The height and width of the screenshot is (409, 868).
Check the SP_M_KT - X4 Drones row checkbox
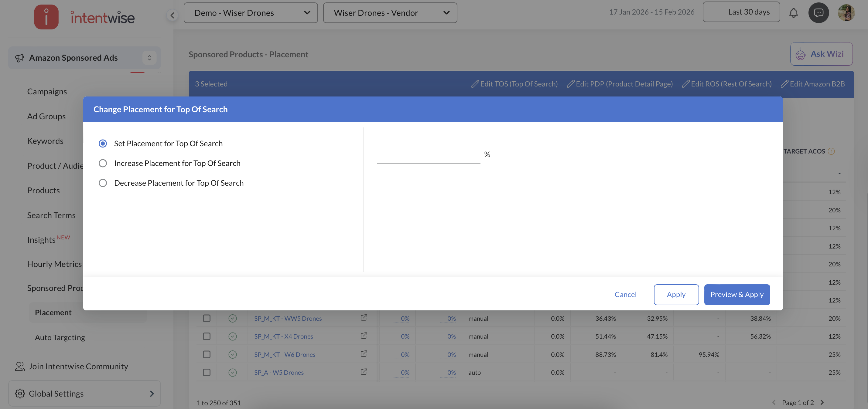pos(207,336)
